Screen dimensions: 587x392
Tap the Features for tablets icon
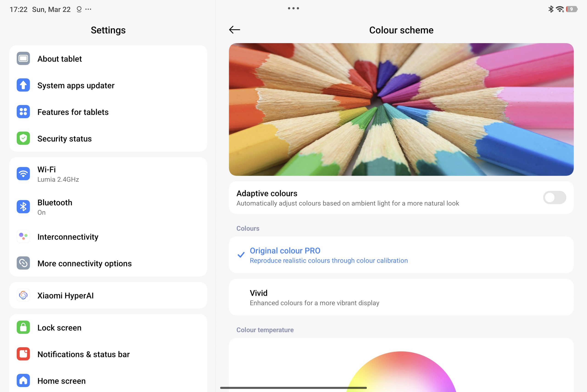pyautogui.click(x=23, y=112)
